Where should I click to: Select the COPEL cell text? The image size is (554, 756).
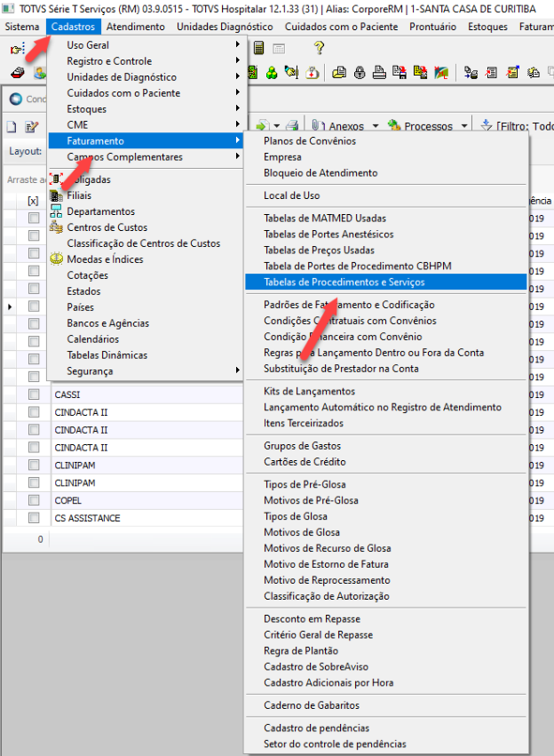[x=68, y=500]
